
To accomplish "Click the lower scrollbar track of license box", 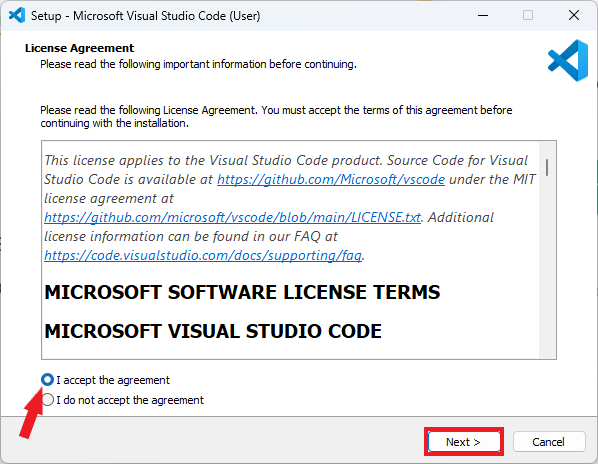I will 547,267.
